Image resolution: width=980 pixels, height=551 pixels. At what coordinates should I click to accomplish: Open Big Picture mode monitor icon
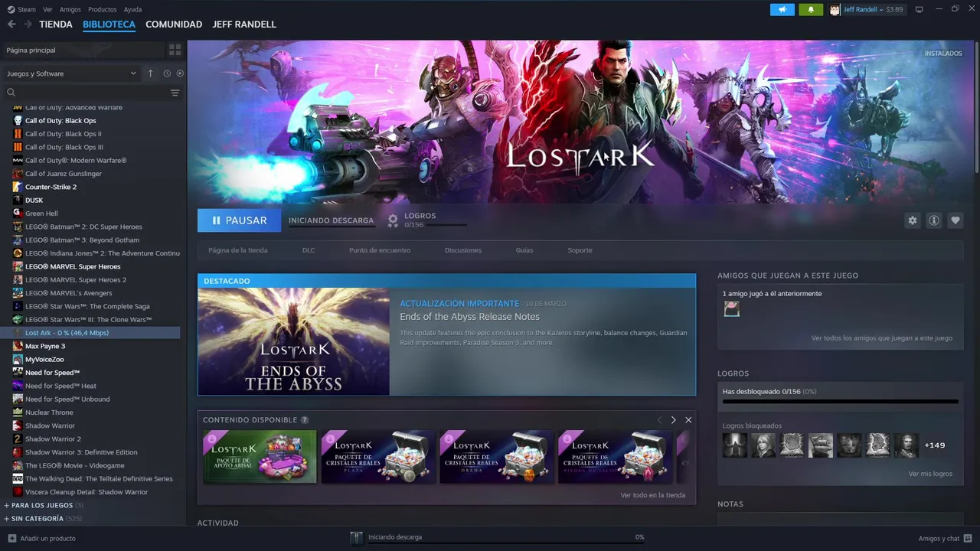click(920, 9)
